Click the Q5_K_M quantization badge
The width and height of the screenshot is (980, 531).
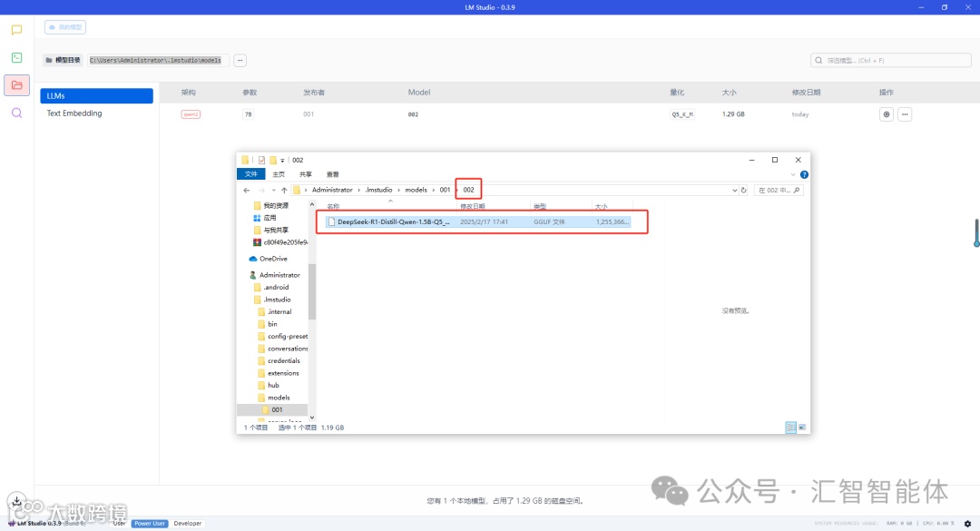(x=682, y=114)
